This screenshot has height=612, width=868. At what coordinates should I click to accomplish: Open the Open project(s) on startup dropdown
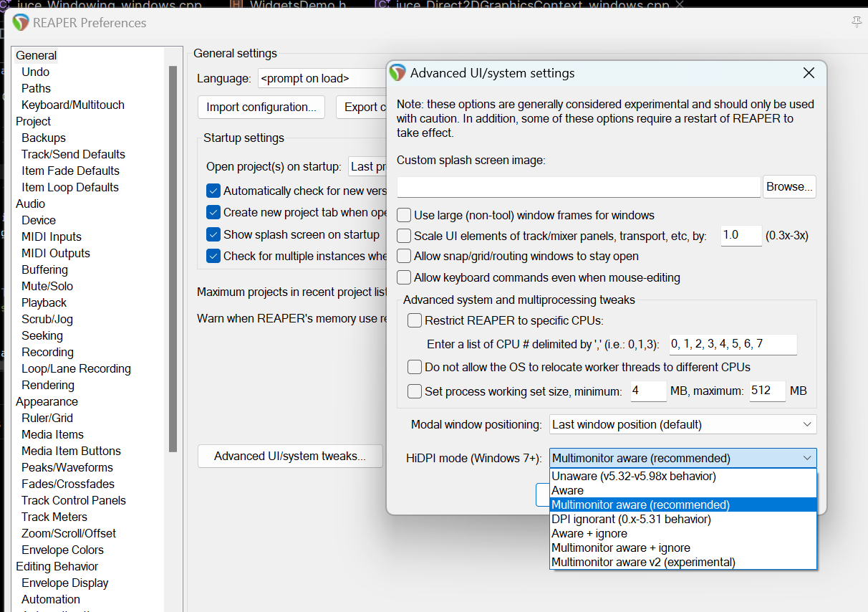click(x=367, y=166)
